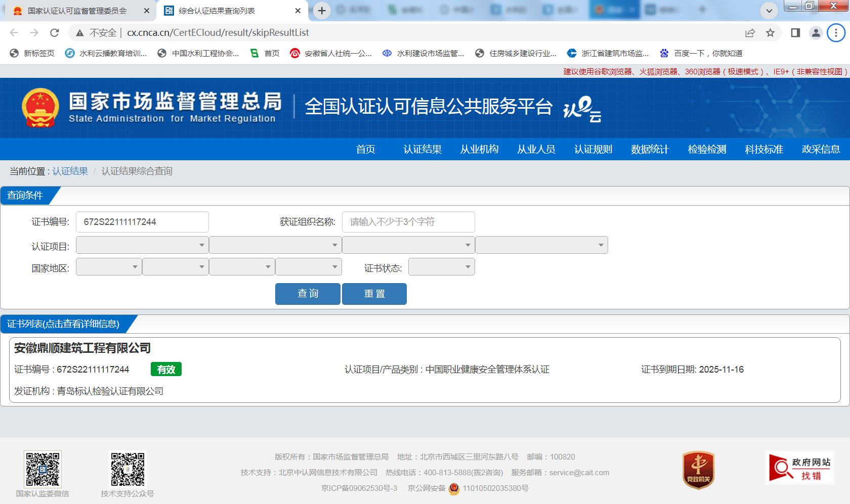Click the 认证结果 breadcrumb link
The width and height of the screenshot is (850, 504).
(70, 171)
